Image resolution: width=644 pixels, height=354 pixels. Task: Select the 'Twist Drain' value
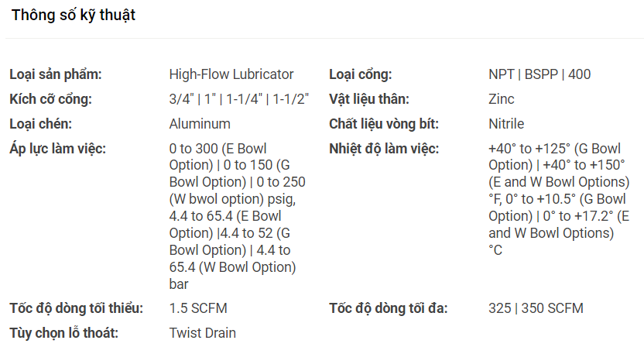tap(203, 333)
